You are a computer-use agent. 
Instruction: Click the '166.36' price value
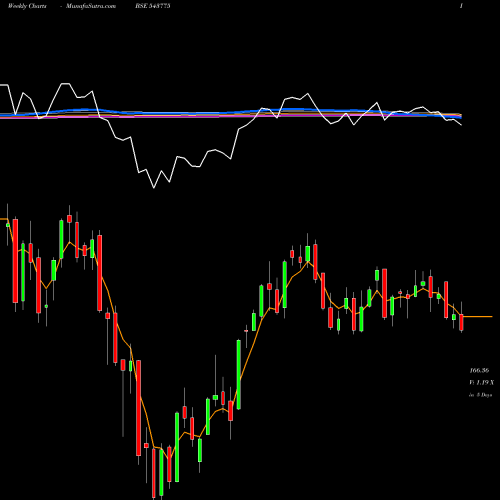click(479, 370)
